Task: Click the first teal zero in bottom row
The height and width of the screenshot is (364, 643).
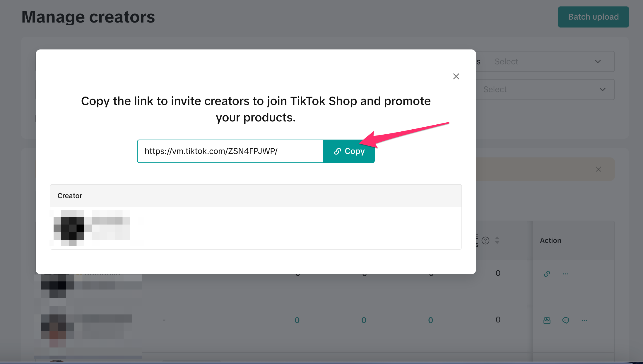Action: [297, 320]
